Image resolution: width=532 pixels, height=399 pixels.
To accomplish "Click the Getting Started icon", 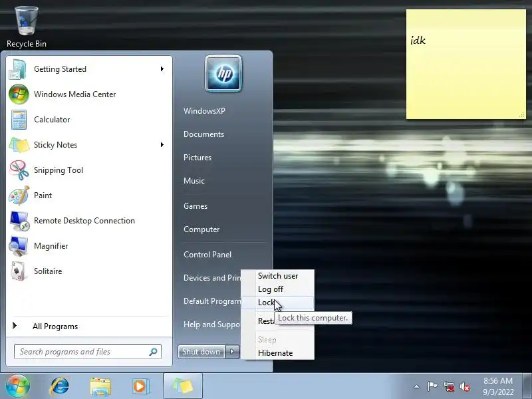I will (x=18, y=69).
